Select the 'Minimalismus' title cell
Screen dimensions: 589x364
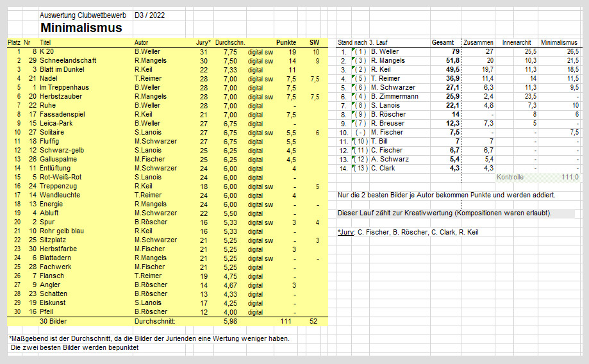coord(81,28)
